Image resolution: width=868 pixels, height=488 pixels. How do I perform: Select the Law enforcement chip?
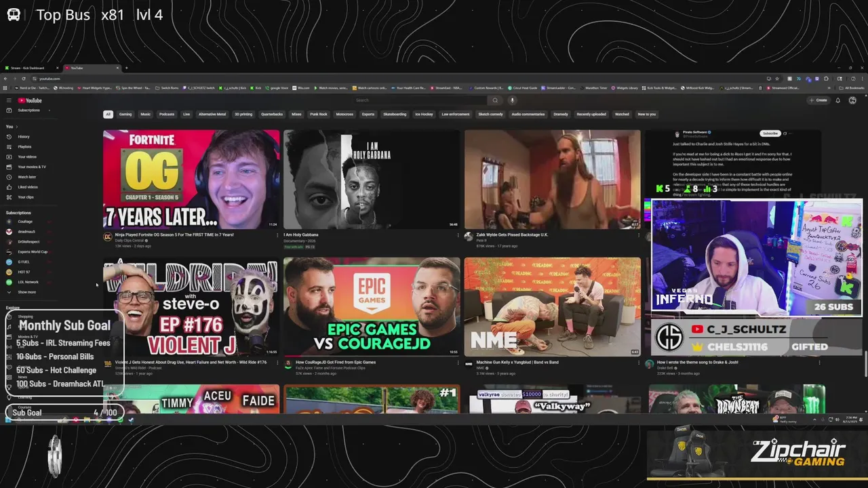(x=456, y=114)
